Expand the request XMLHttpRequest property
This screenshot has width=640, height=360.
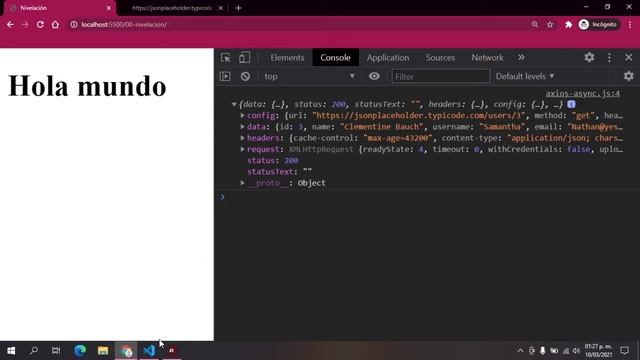click(242, 149)
